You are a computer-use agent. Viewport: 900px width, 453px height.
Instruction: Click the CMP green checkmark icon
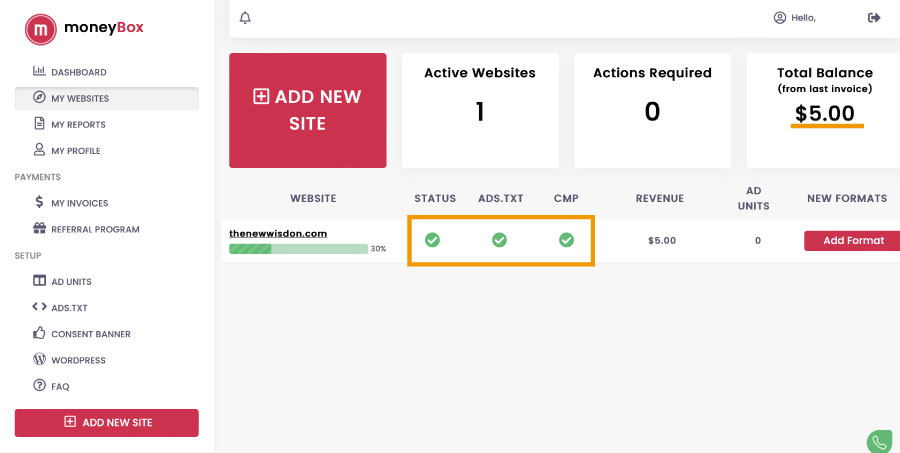tap(567, 240)
